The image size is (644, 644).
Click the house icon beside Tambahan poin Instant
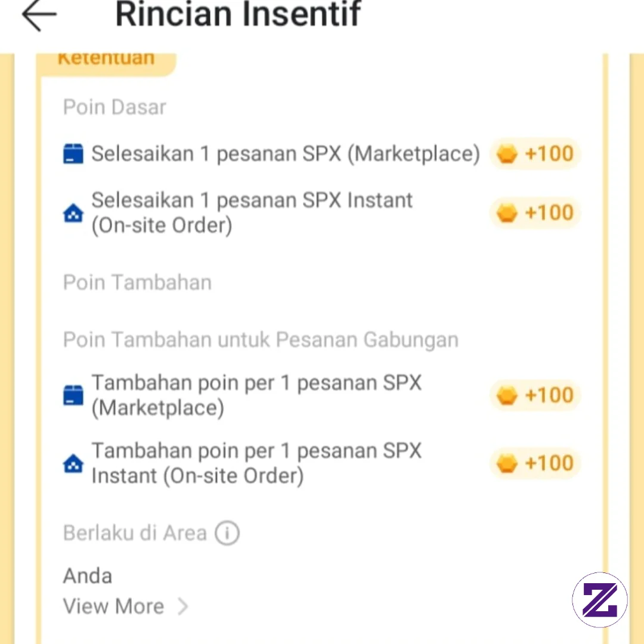click(x=73, y=463)
